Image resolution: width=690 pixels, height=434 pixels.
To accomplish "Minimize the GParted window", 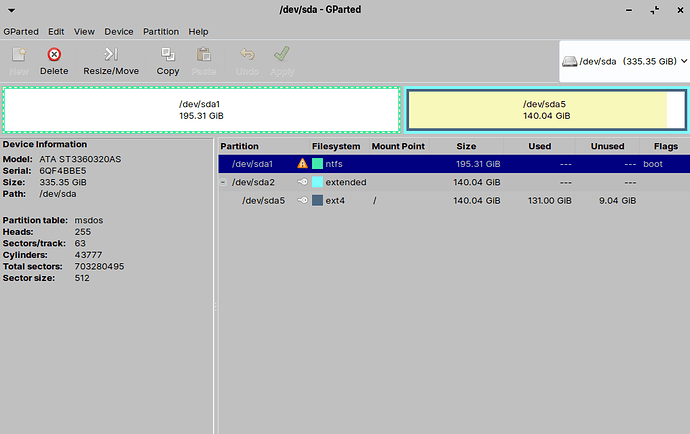I will pos(629,10).
